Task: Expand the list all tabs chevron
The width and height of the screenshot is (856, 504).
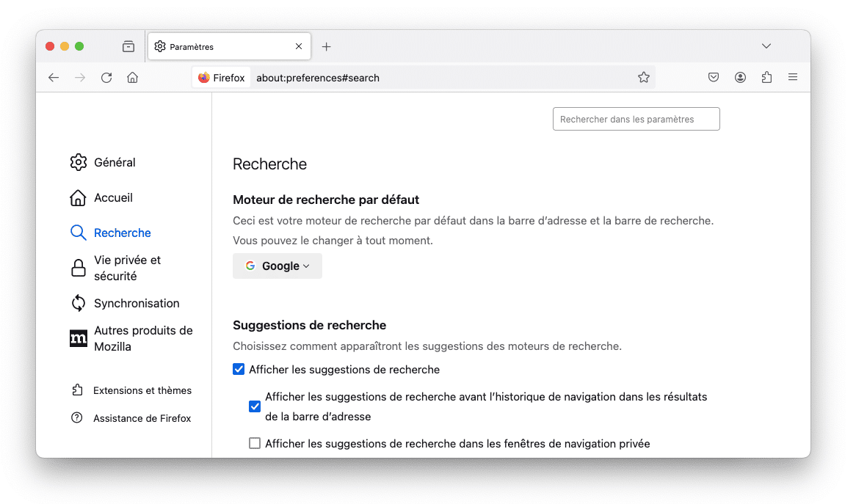Action: pyautogui.click(x=766, y=46)
